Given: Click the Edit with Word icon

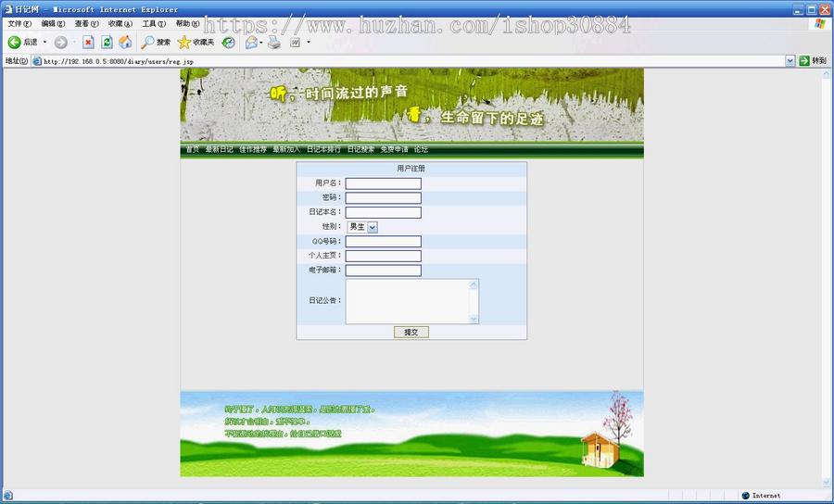Looking at the screenshot, I should [x=296, y=43].
